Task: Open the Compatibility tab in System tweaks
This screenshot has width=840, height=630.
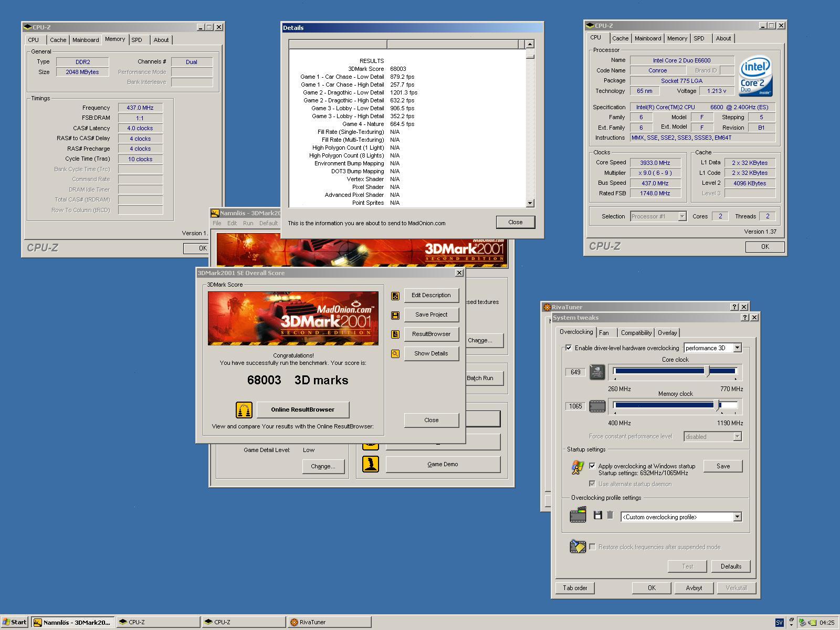Action: (x=636, y=333)
